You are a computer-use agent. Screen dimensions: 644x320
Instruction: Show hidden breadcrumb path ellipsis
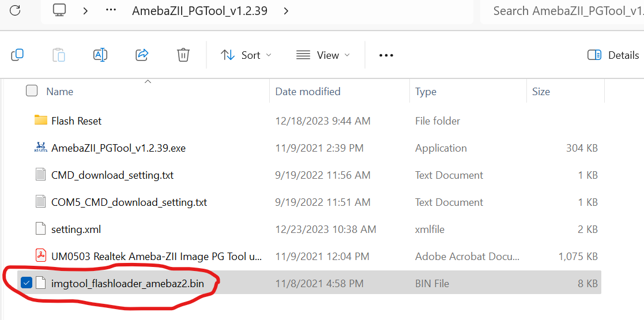(x=111, y=11)
